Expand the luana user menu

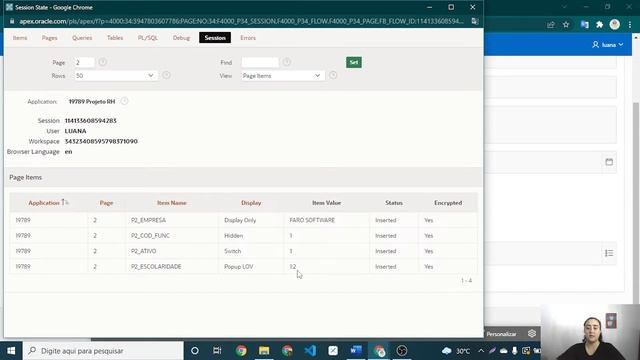(608, 44)
